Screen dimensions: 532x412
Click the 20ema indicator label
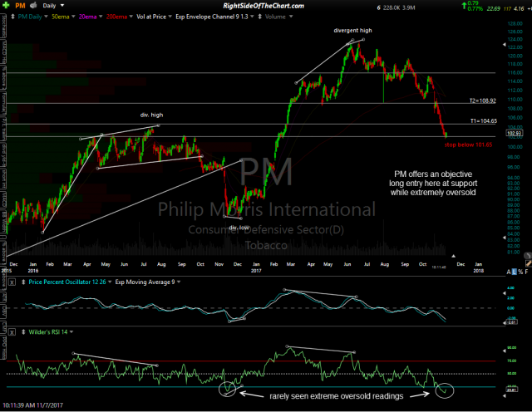point(87,17)
